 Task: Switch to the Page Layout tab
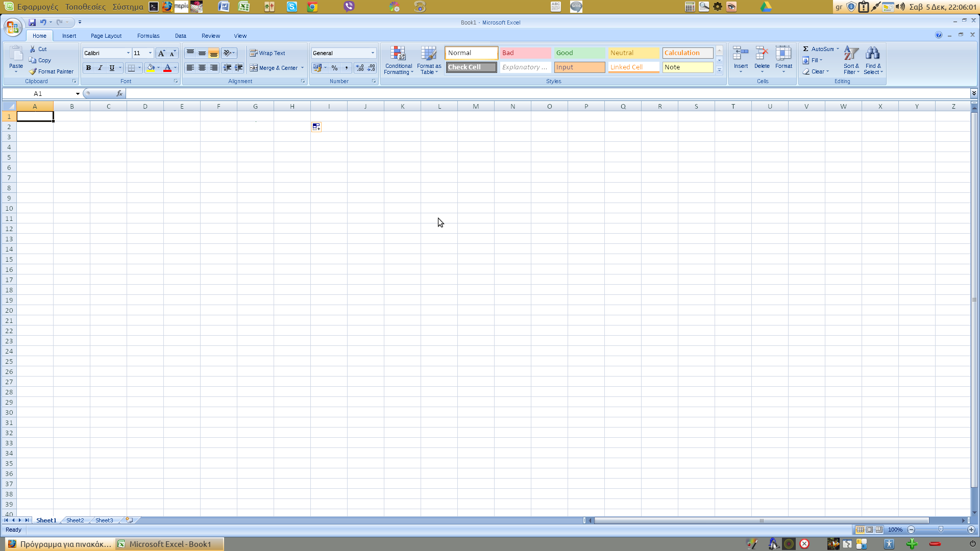click(106, 36)
